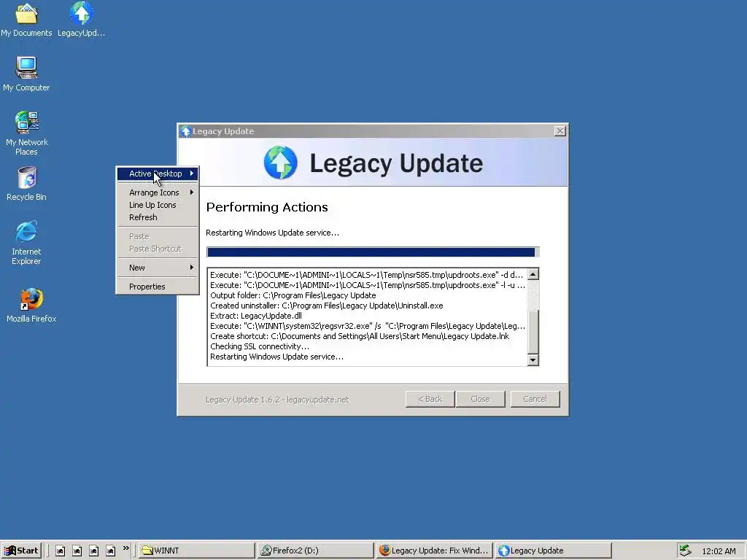Click the Legacy Update title bar icon
The image size is (747, 560).
[186, 131]
